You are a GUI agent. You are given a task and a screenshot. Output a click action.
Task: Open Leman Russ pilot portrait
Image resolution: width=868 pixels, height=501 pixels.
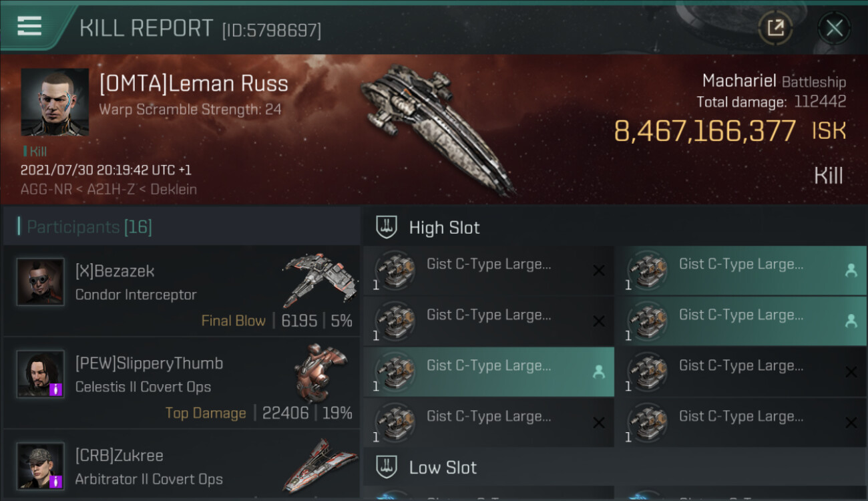(55, 102)
